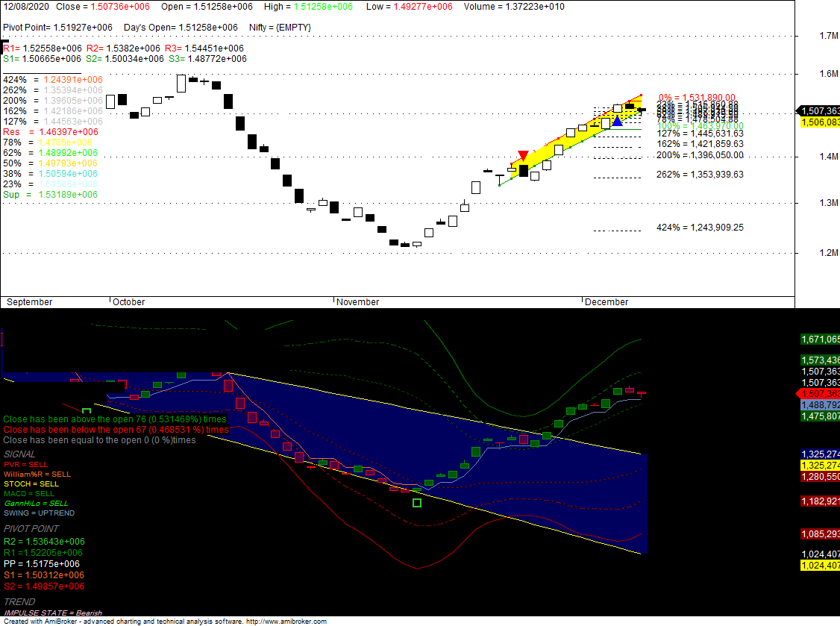This screenshot has width=840, height=626.
Task: Select the 424% = 1,243,909.25 Fibonacci label
Action: tap(700, 228)
